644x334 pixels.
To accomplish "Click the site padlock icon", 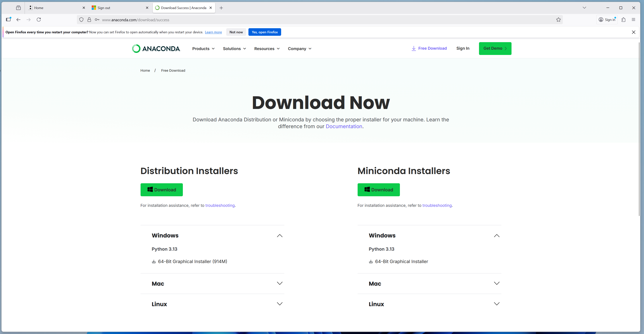I will point(89,20).
